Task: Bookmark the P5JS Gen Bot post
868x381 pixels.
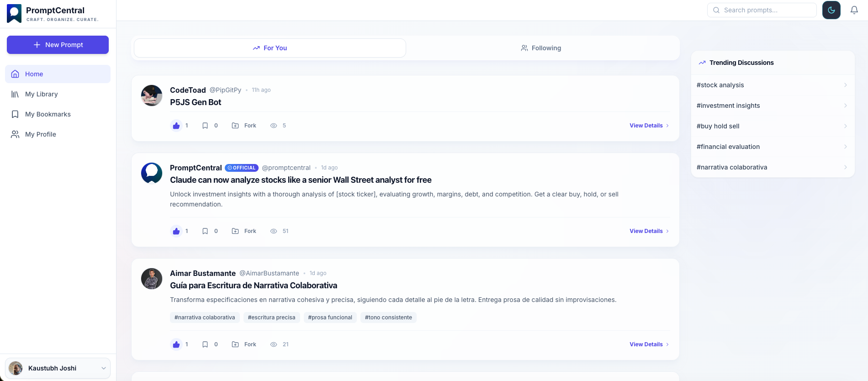Action: coord(205,126)
